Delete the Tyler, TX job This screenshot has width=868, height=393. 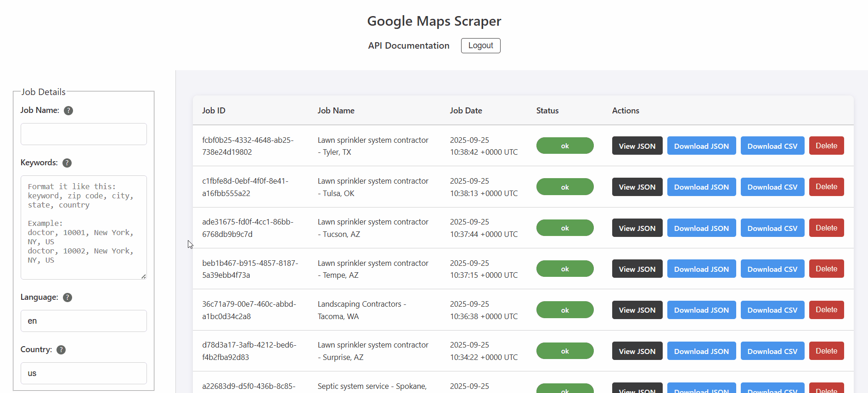coord(827,146)
